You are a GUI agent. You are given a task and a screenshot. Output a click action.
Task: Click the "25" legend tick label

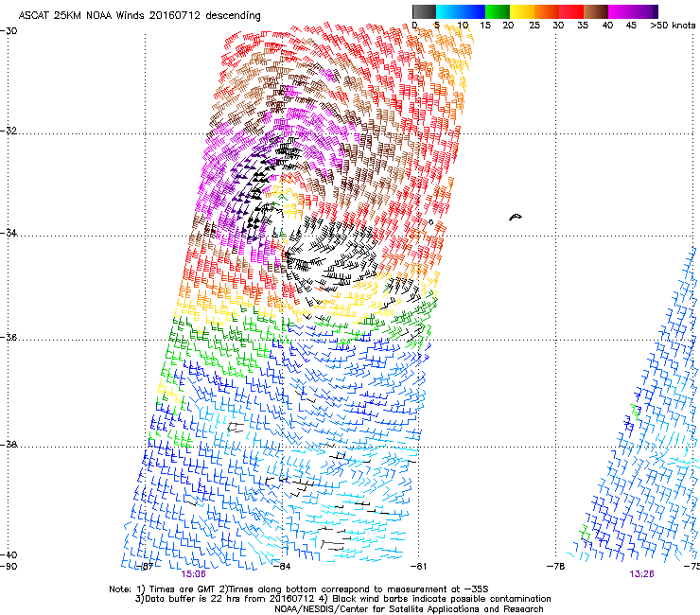pos(534,26)
